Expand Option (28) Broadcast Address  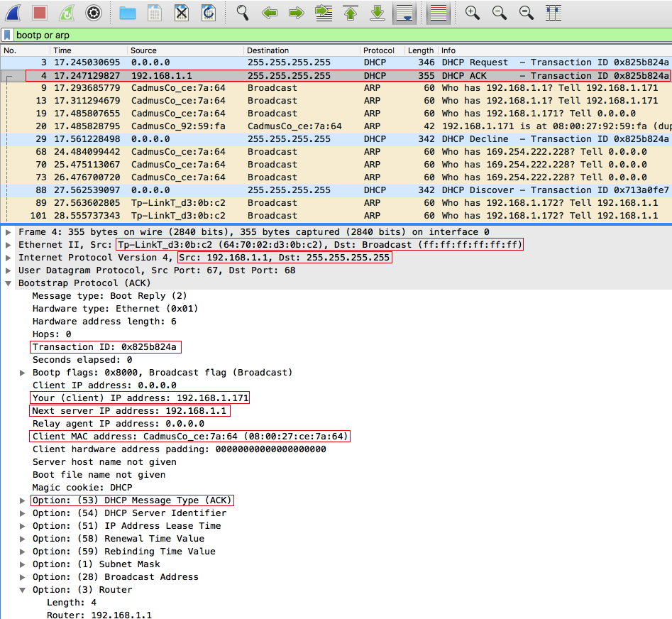point(22,577)
